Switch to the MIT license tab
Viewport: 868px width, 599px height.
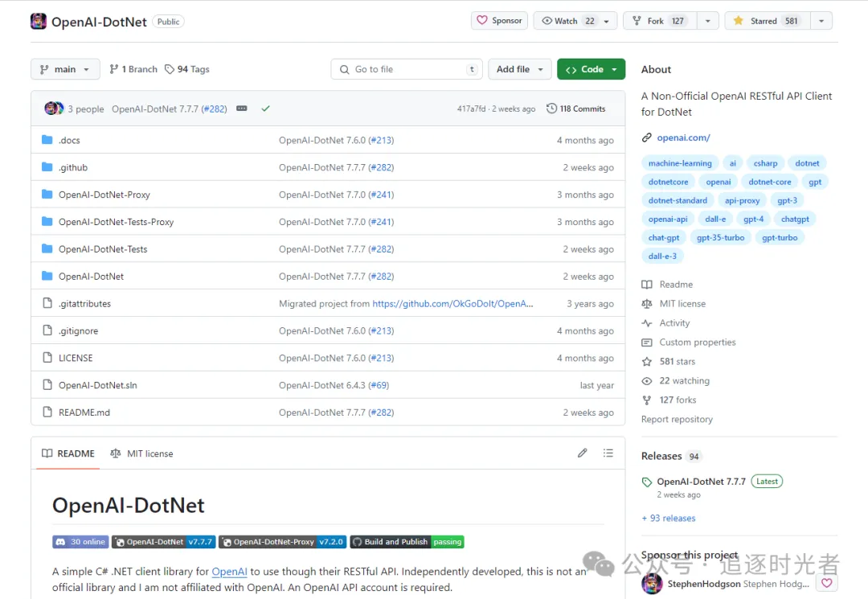[x=141, y=453]
